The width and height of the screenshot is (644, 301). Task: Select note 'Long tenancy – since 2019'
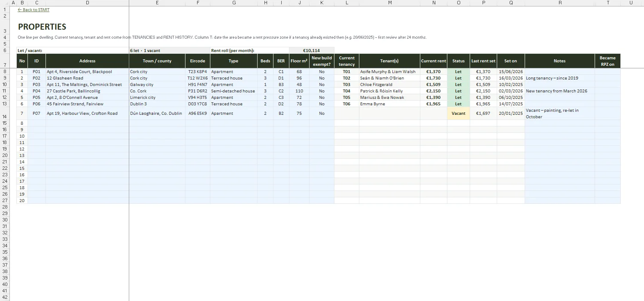[560, 78]
